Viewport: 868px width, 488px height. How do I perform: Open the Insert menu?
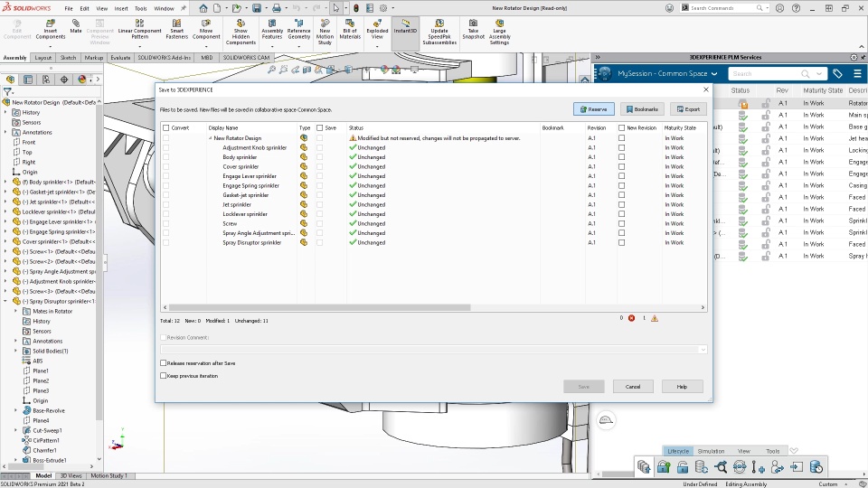coord(121,8)
